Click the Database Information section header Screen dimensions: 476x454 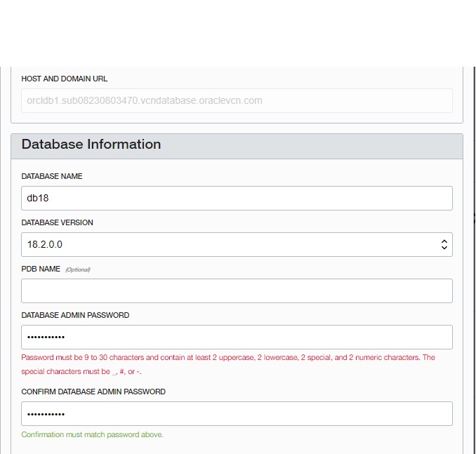coord(237,146)
